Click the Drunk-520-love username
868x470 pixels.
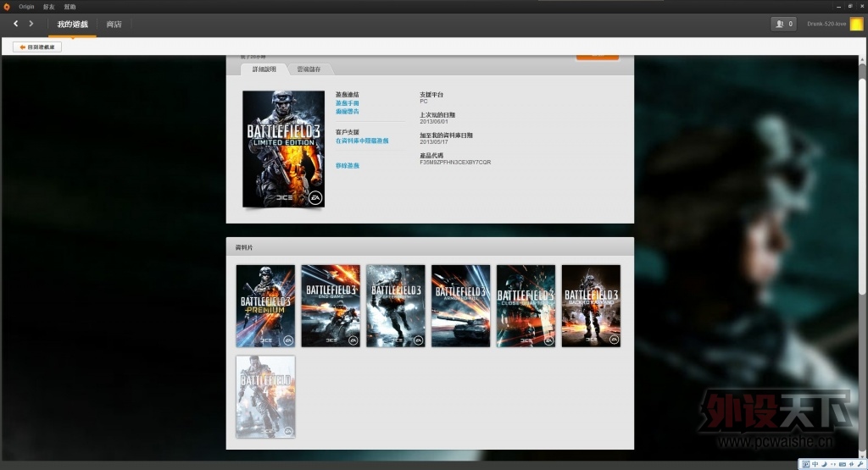point(826,24)
